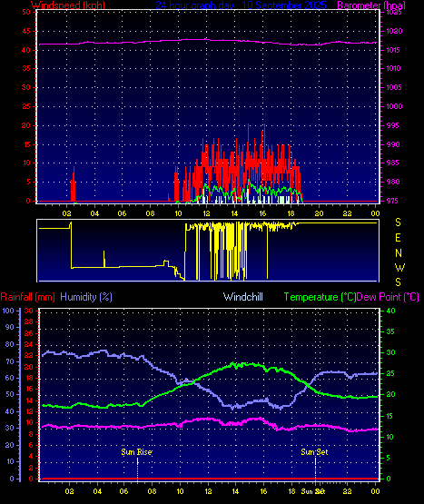The image size is (424, 504).
Task: Click the 990 barometer axis value
Action: click(393, 144)
